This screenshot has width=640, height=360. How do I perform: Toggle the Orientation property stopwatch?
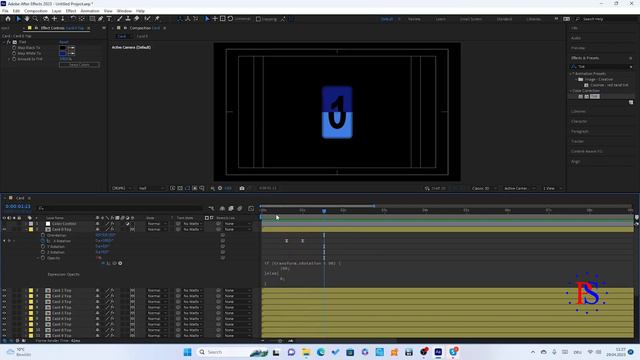(43, 235)
